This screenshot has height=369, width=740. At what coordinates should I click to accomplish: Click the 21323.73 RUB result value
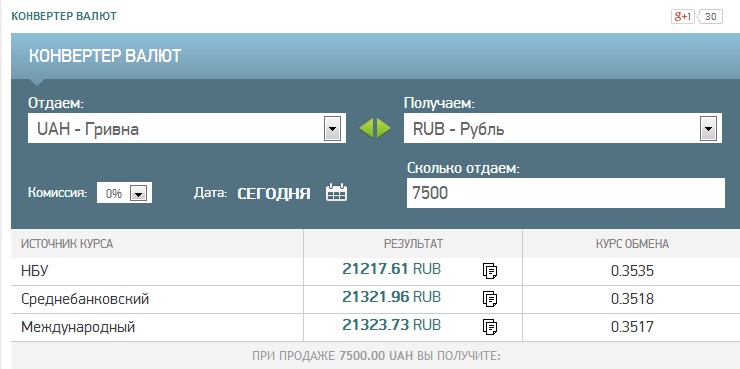pos(391,325)
